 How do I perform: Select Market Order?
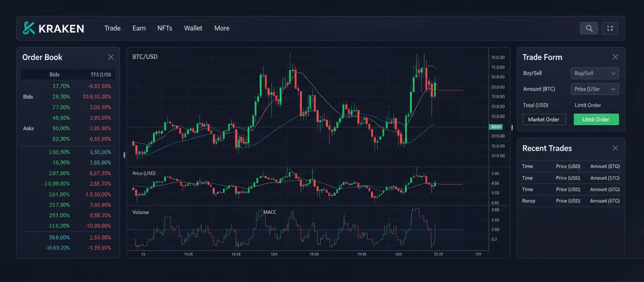coord(544,119)
